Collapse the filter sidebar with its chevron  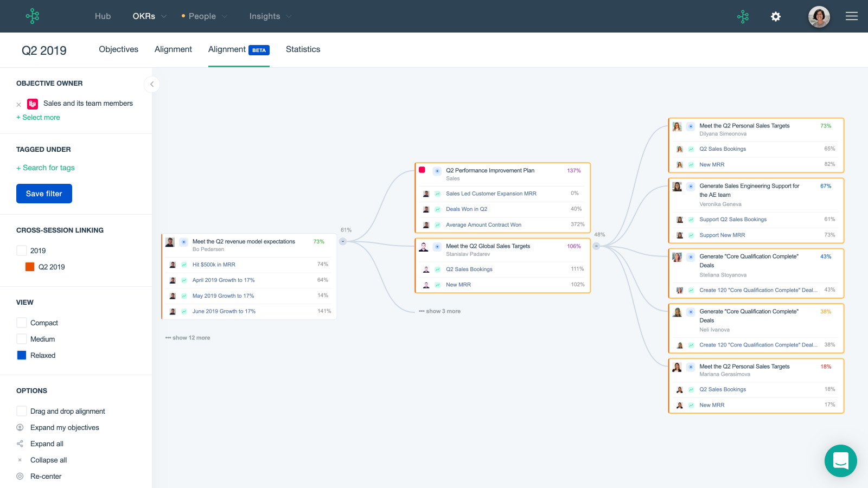click(152, 85)
